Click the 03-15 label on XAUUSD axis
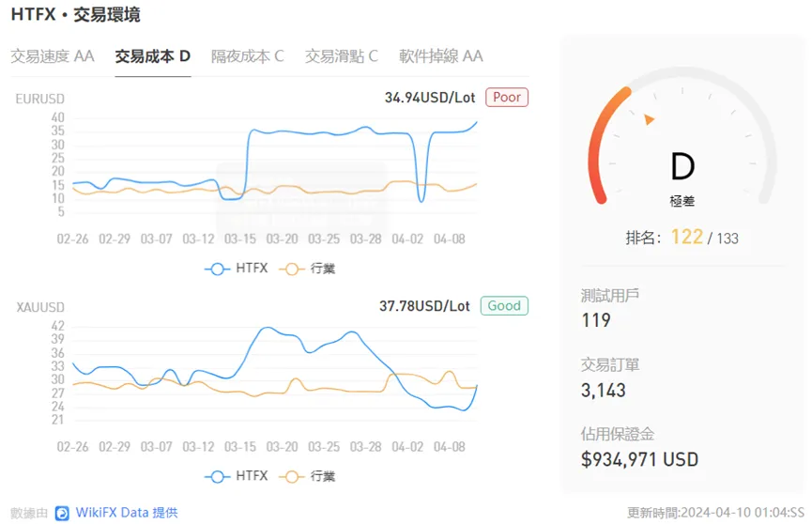812x524 pixels. (x=239, y=447)
